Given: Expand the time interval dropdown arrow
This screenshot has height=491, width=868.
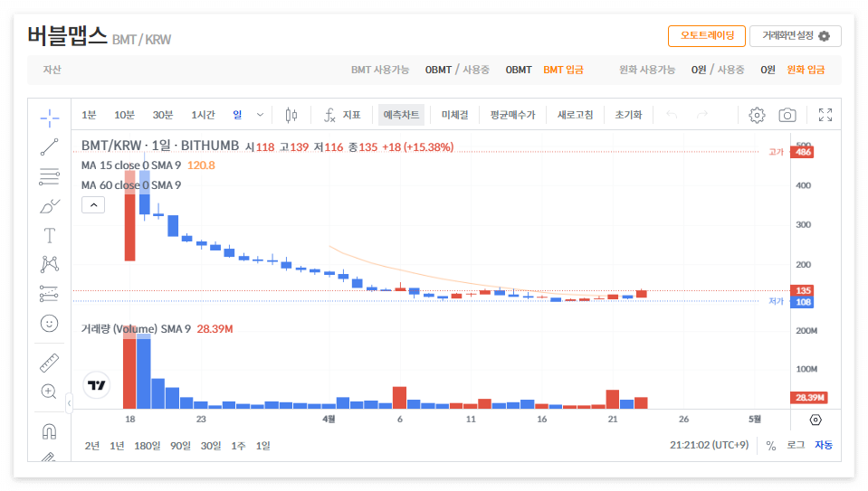Looking at the screenshot, I should [x=260, y=115].
